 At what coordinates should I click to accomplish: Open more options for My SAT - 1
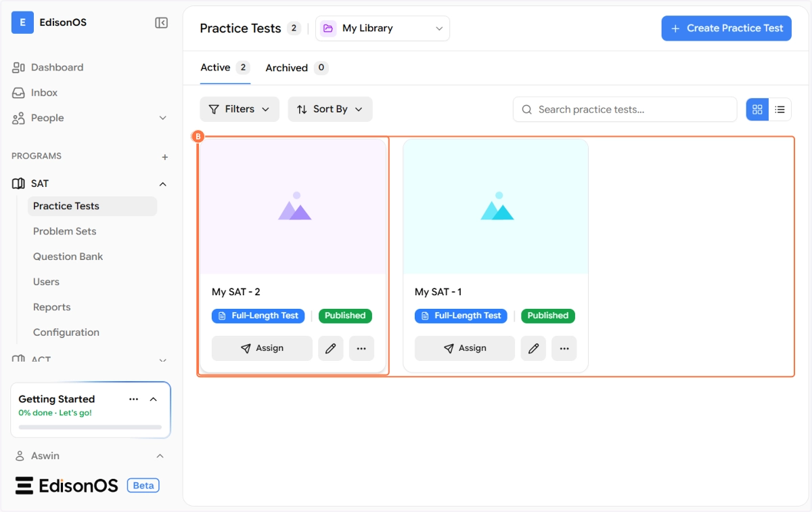(x=564, y=348)
